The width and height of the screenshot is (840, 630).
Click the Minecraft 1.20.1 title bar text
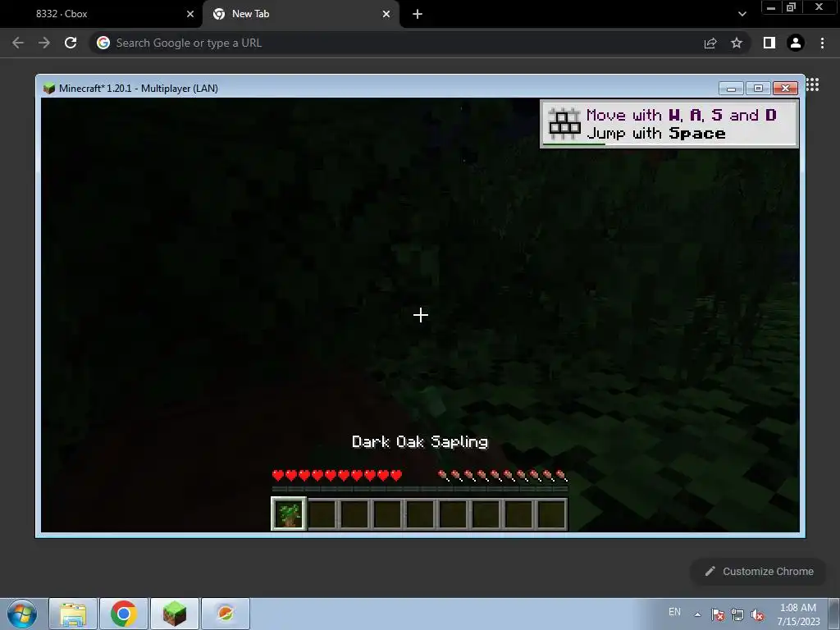tap(138, 89)
